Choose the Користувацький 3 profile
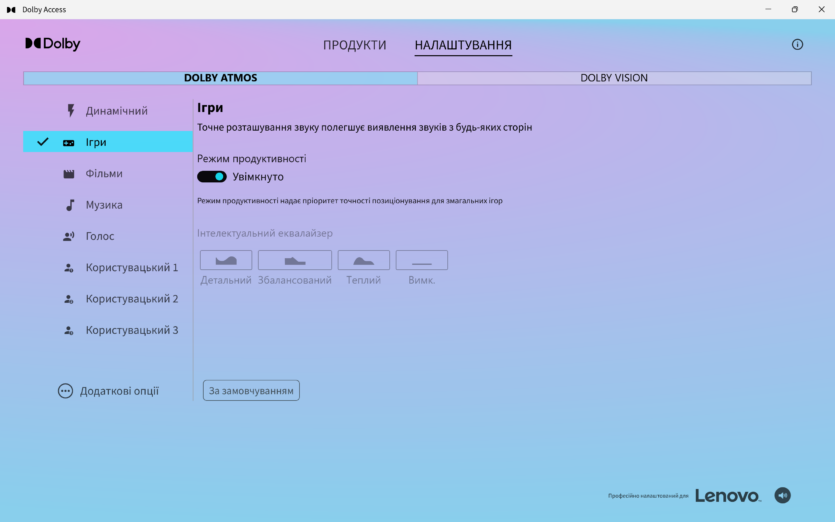 pyautogui.click(x=108, y=331)
